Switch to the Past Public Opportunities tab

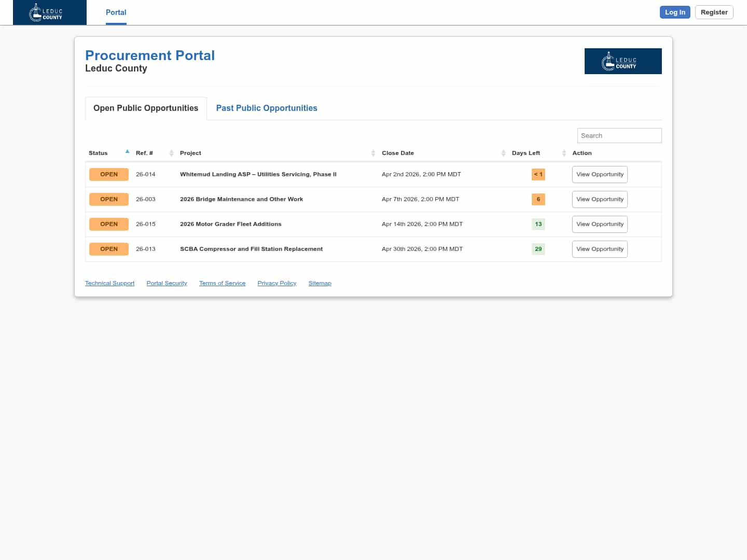[267, 108]
